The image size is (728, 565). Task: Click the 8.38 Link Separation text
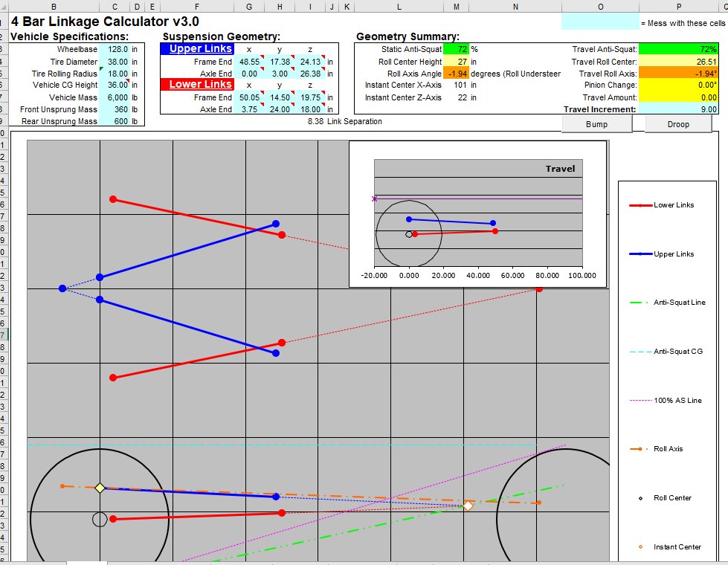[345, 121]
